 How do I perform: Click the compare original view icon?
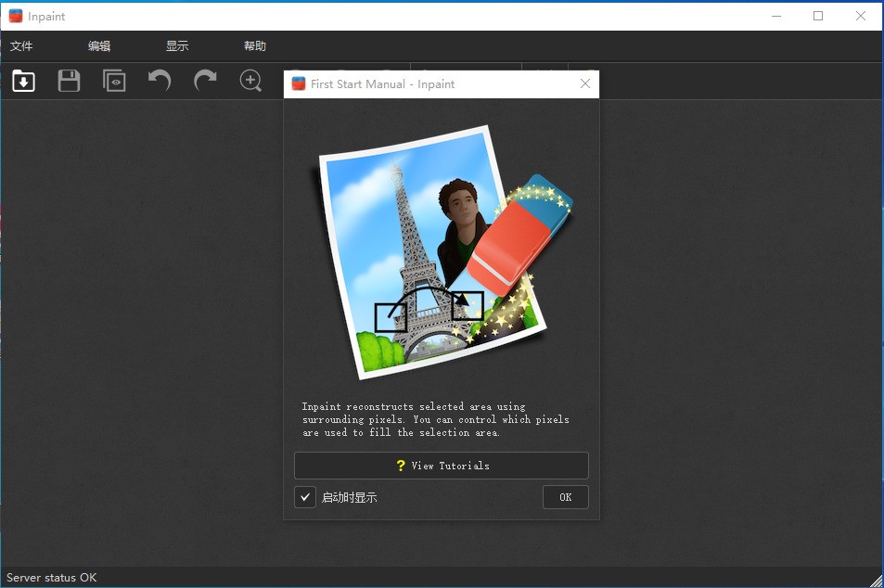click(114, 81)
